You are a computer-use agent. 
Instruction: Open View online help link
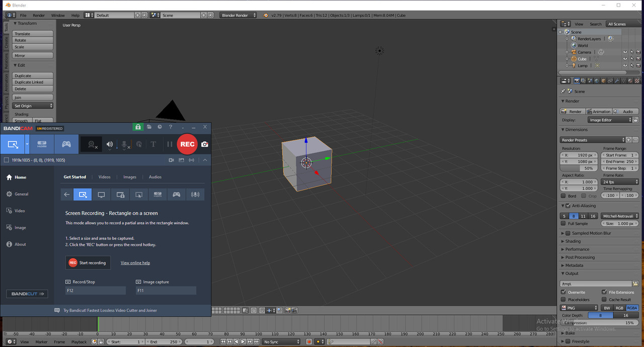coord(135,263)
